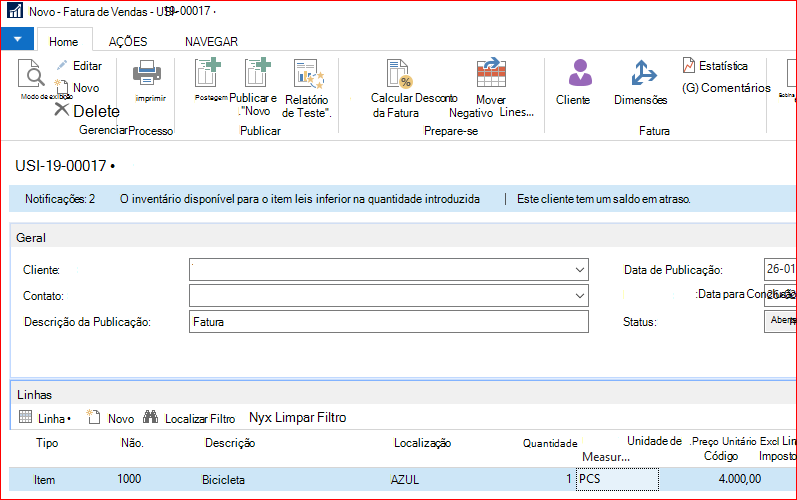This screenshot has width=797, height=500.
Task: Open the Linha menu in Linhas toolbar
Action: click(53, 419)
